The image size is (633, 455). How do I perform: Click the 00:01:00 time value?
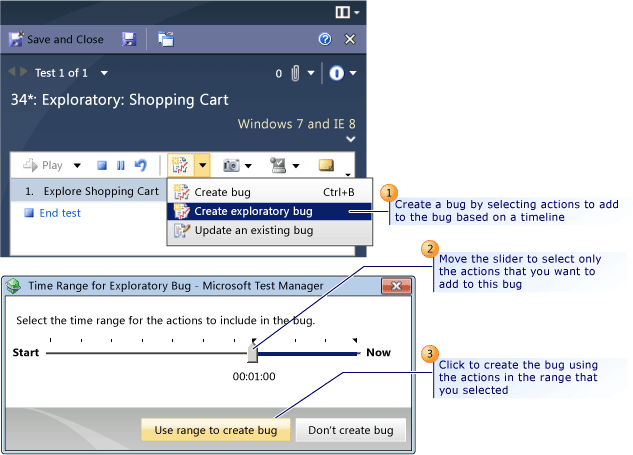[254, 376]
